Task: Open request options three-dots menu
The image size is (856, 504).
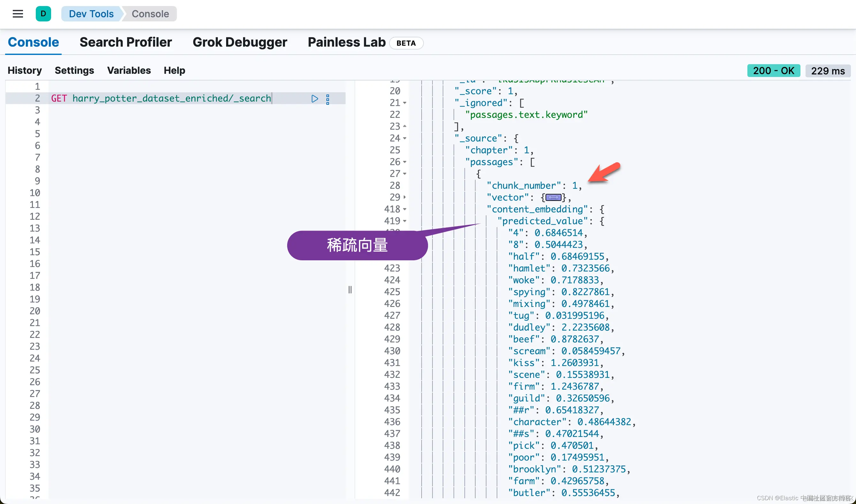Action: [327, 100]
